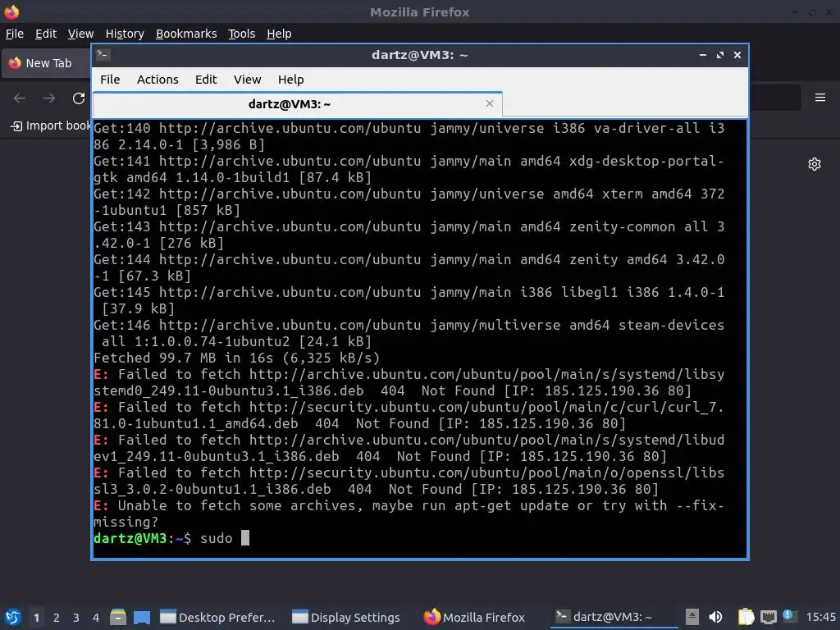Close the dartz@VM3 terminal tab
This screenshot has width=840, height=630.
pos(489,103)
